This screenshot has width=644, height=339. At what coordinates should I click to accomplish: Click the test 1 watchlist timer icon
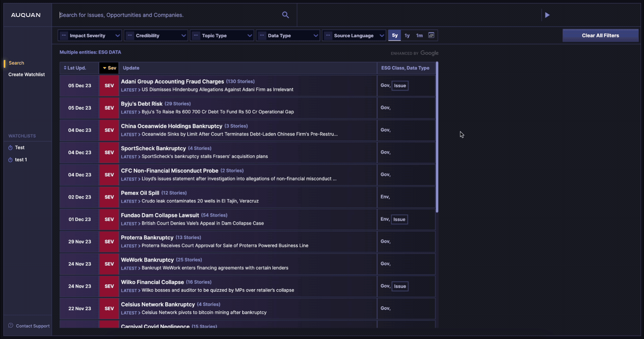pyautogui.click(x=10, y=160)
